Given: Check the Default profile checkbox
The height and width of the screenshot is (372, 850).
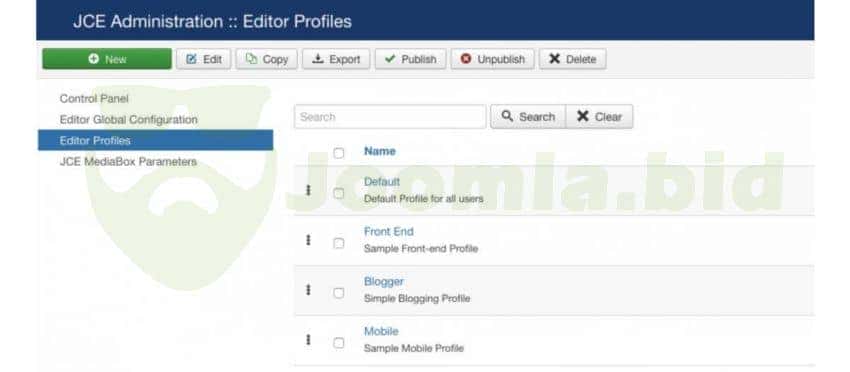Looking at the screenshot, I should (339, 193).
